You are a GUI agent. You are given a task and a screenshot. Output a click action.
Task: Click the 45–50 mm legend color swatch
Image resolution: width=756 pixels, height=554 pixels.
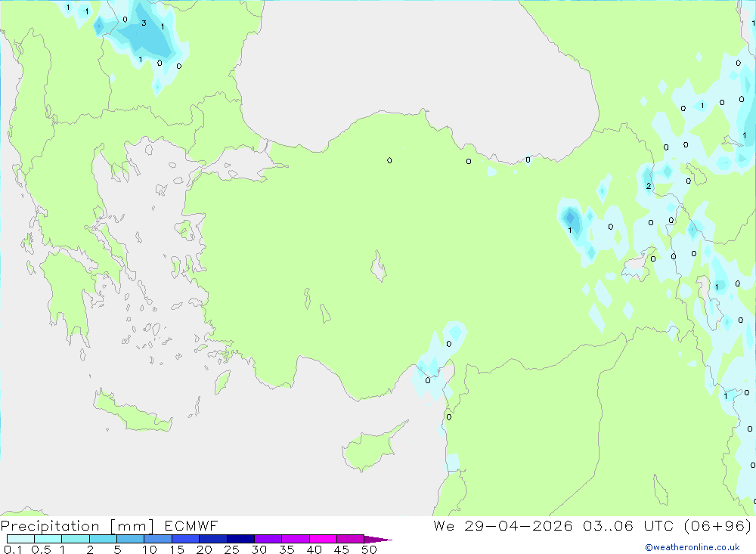pyautogui.click(x=351, y=539)
